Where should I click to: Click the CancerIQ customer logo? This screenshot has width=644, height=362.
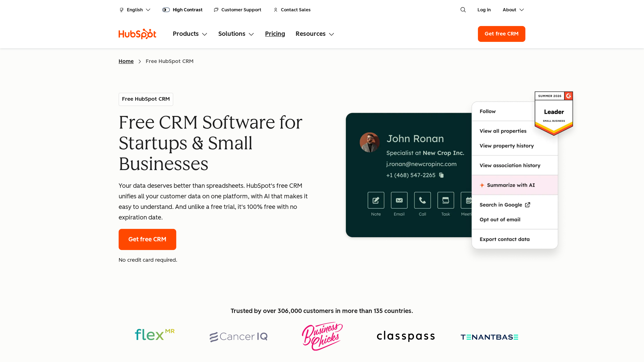pos(239,337)
